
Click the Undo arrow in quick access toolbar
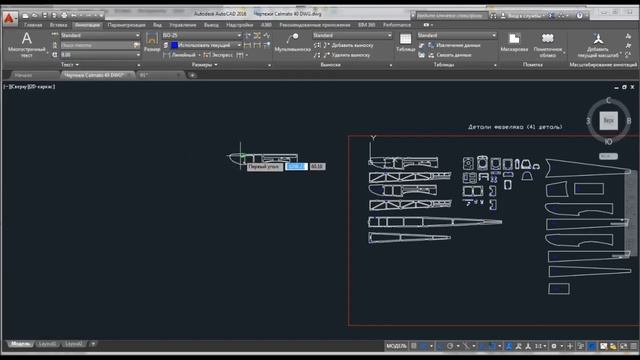74,16
